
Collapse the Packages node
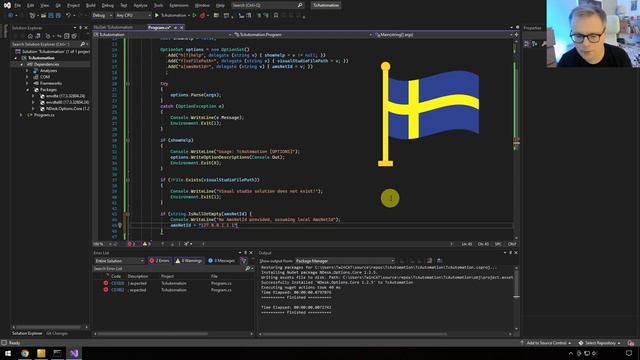28,89
